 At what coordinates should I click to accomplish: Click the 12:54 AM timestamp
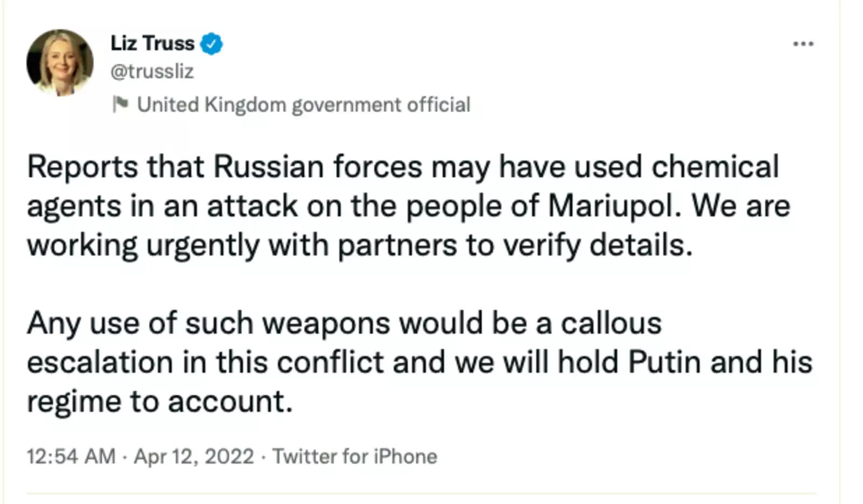pos(71,457)
